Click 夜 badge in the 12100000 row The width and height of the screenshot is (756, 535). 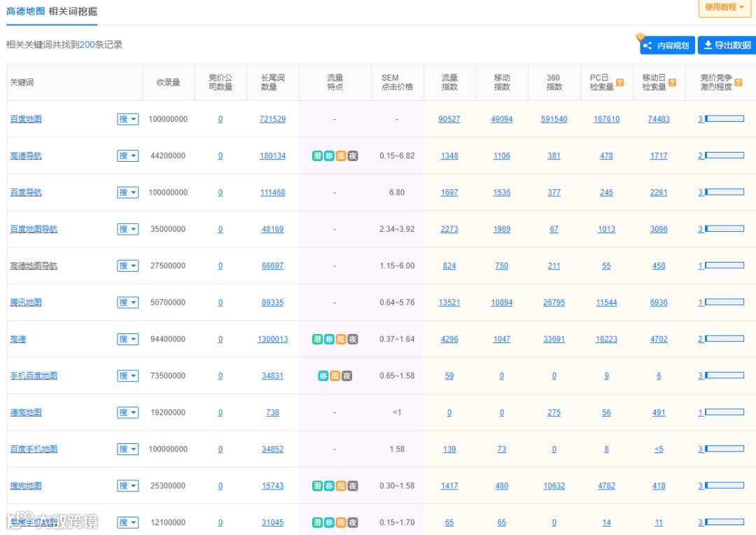[x=353, y=522]
